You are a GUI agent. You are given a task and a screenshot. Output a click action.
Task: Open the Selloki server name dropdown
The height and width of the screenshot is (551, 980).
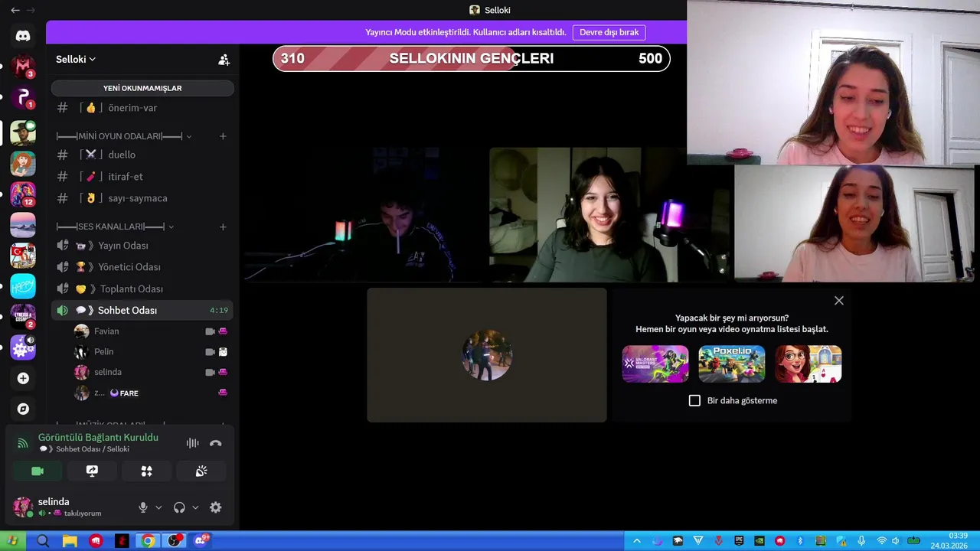click(x=76, y=60)
